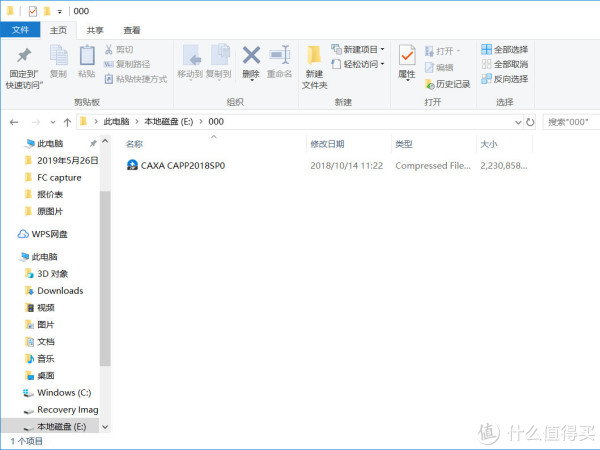
Task: Go back with the left arrow
Action: click(x=14, y=122)
